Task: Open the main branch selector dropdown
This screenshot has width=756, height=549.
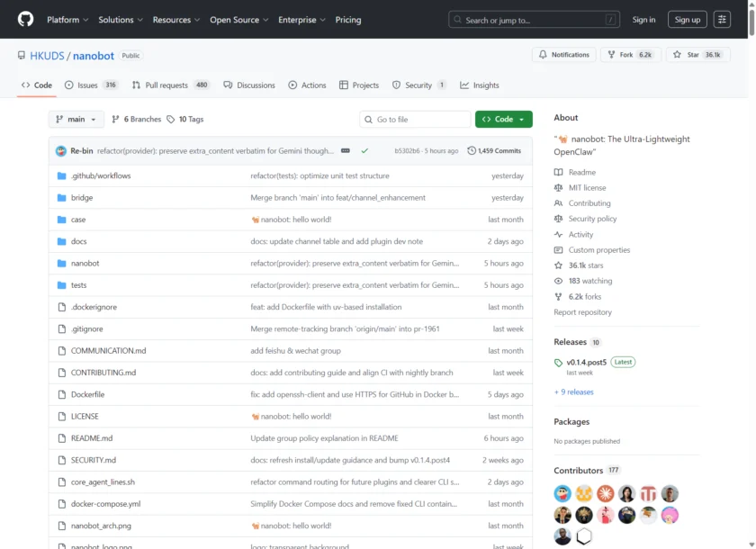Action: click(x=76, y=119)
